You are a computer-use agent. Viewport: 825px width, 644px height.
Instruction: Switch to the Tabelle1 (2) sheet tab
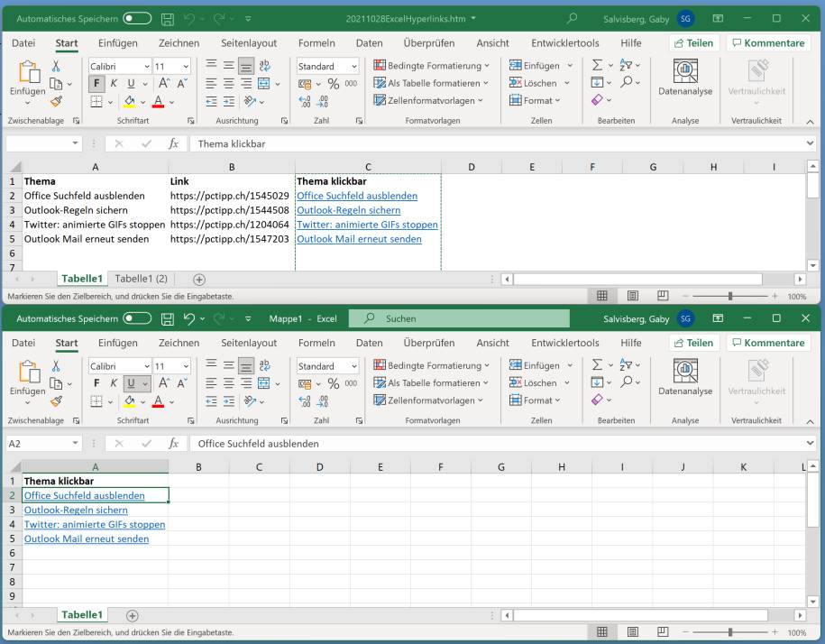point(142,279)
